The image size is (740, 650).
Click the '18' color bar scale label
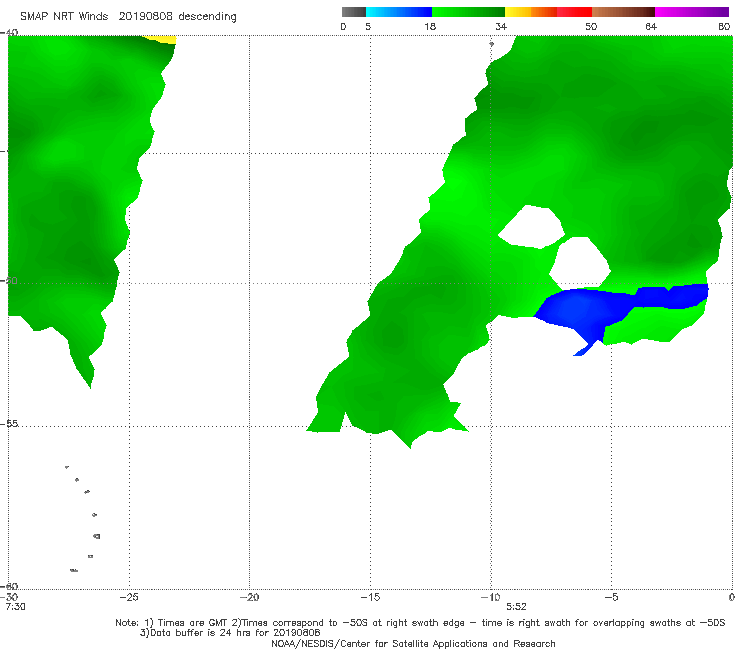pyautogui.click(x=430, y=27)
